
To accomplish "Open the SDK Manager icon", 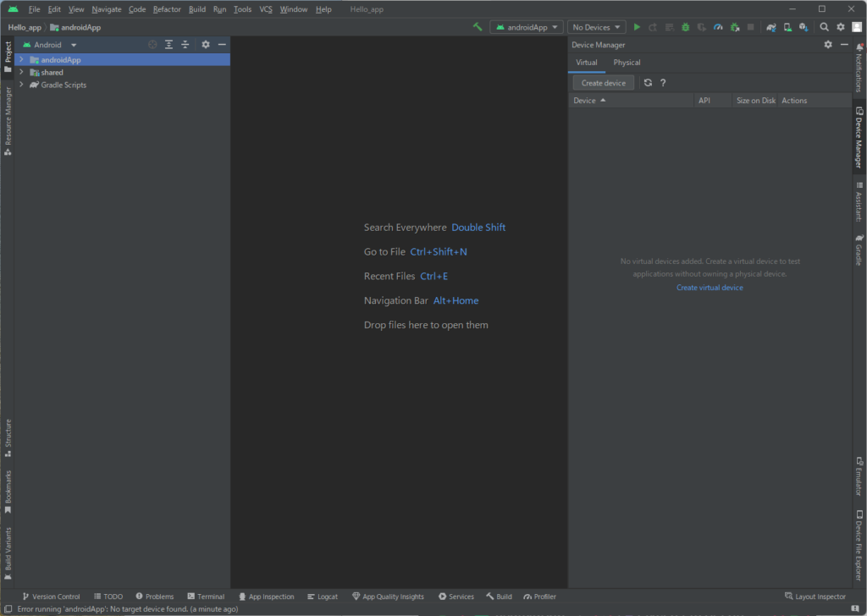I will tap(803, 27).
